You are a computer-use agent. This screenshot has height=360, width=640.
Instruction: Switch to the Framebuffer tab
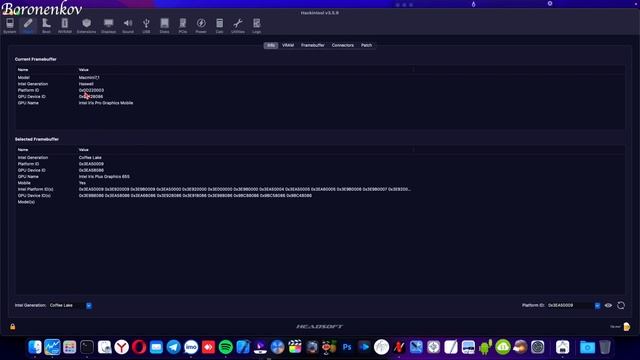pos(313,45)
